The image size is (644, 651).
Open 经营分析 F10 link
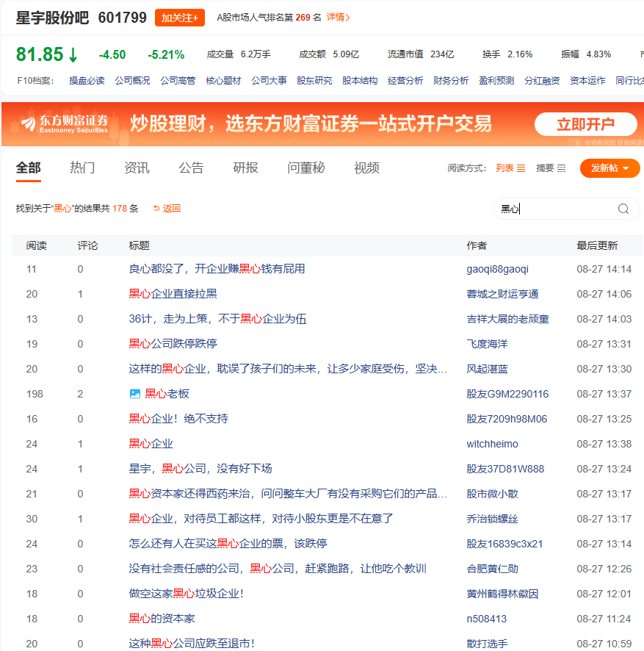[405, 81]
